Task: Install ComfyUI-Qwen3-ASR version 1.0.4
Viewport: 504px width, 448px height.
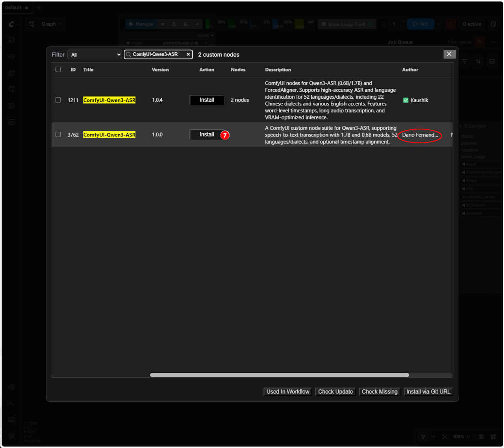Action: coord(207,100)
